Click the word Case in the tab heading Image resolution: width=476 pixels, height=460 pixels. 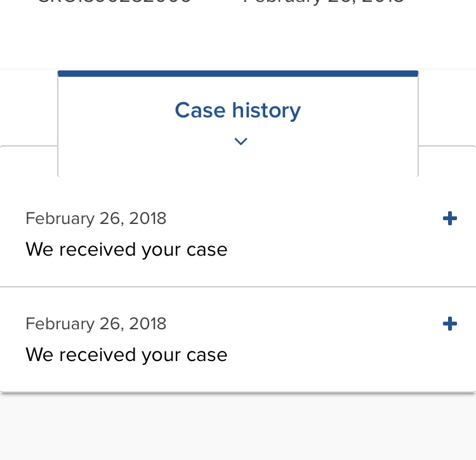[201, 110]
